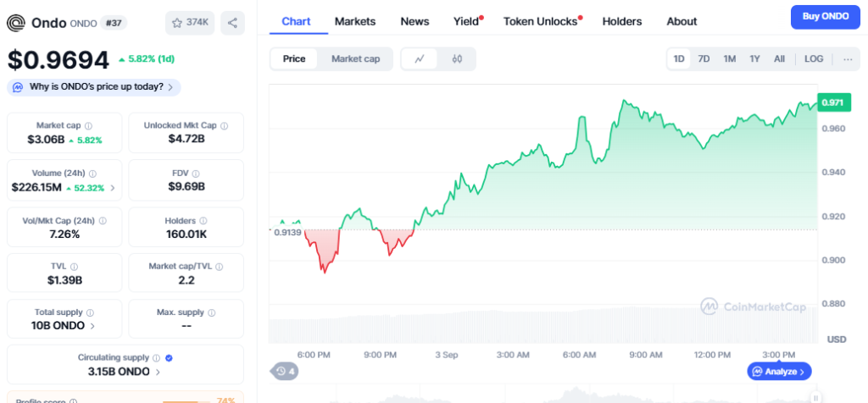Click the 0.971 current price label
The height and width of the screenshot is (403, 868).
832,102
